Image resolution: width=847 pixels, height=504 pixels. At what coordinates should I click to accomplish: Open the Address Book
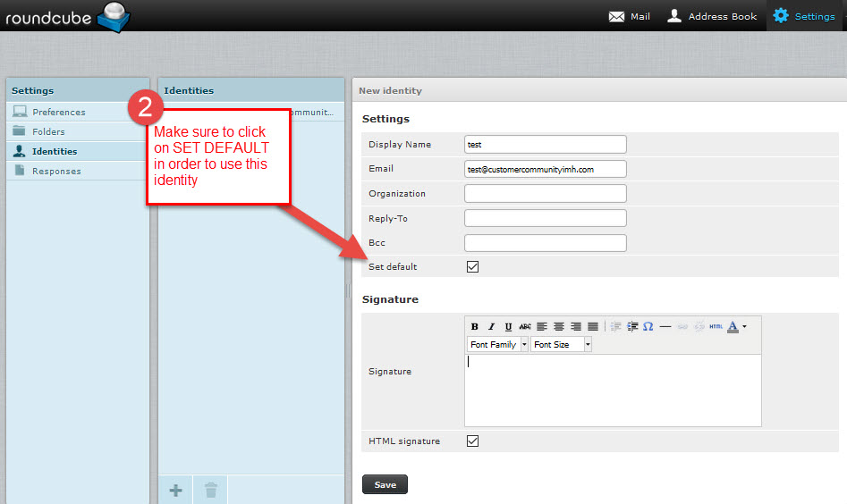coord(712,16)
